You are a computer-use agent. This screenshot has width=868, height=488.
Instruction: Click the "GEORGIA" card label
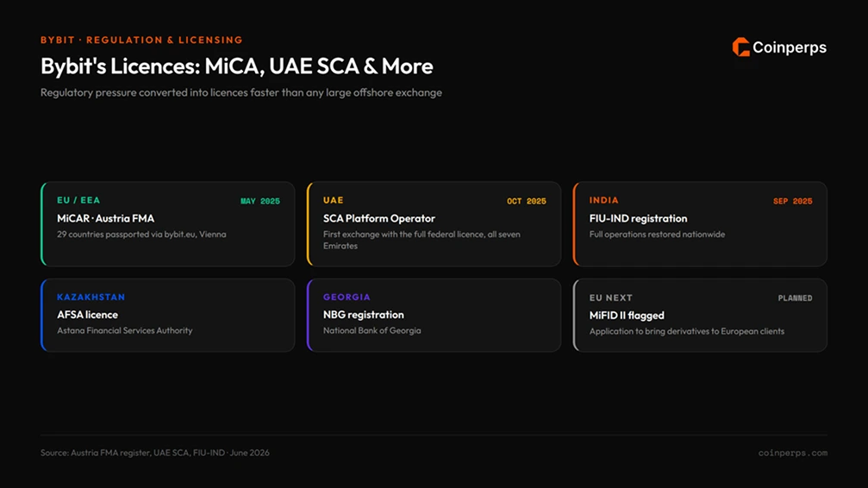pos(347,297)
